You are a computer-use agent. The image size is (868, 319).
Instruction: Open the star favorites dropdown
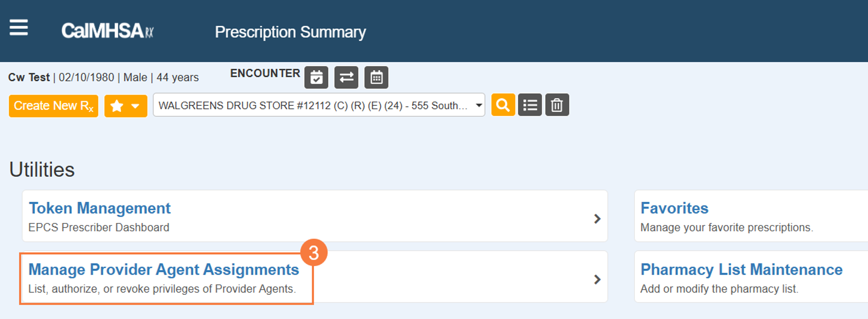click(x=126, y=106)
